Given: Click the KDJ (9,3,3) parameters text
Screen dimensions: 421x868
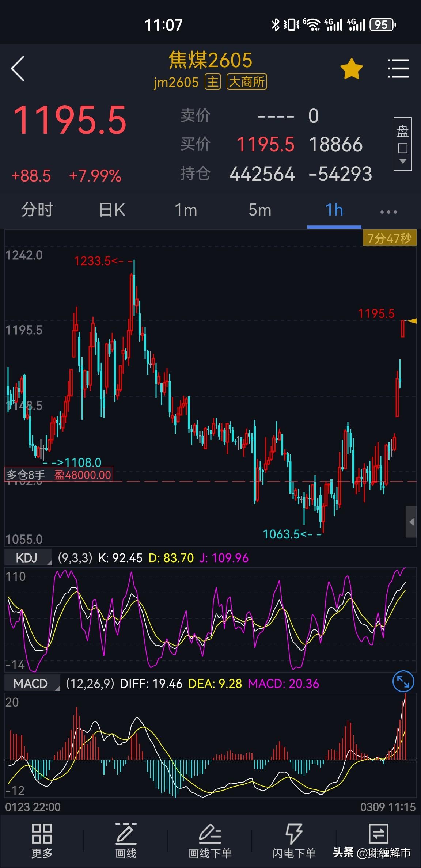Looking at the screenshot, I should point(75,558).
